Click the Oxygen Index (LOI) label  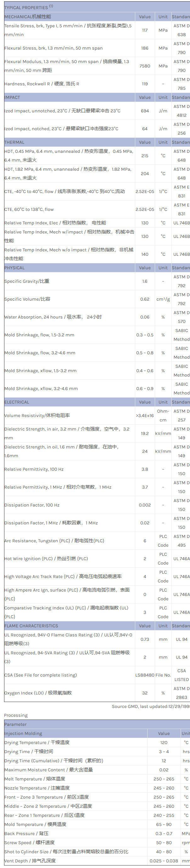click(38, 693)
